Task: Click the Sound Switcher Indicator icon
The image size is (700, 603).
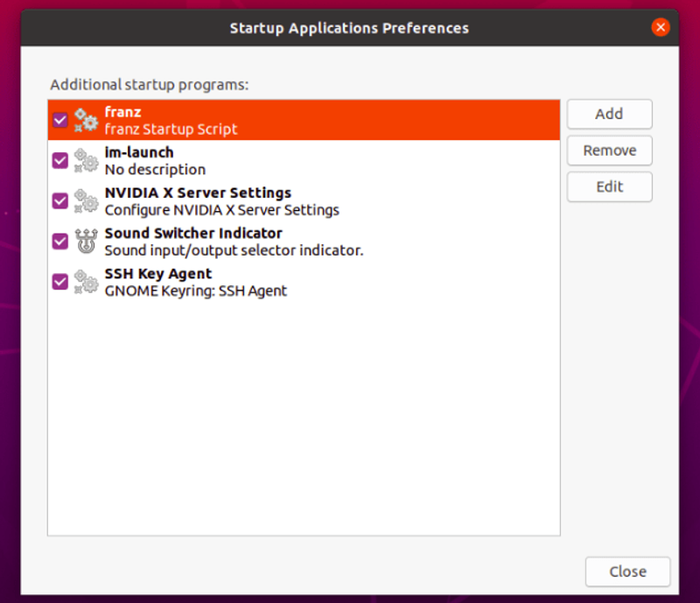Action: tap(86, 242)
